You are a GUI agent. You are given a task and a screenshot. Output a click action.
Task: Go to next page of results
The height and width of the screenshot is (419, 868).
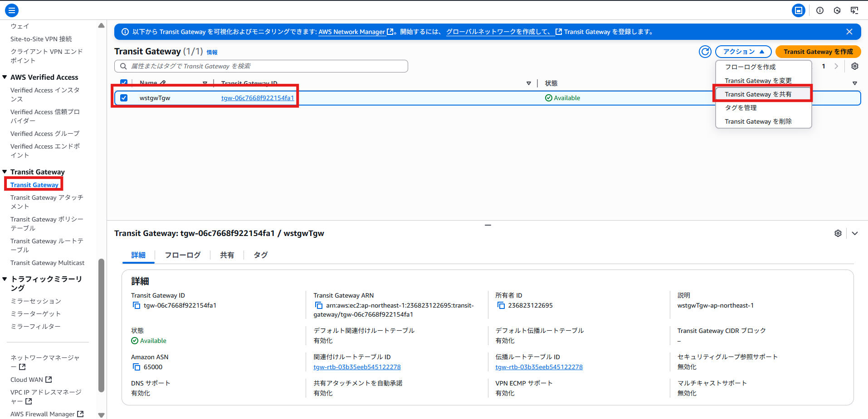[x=836, y=66]
